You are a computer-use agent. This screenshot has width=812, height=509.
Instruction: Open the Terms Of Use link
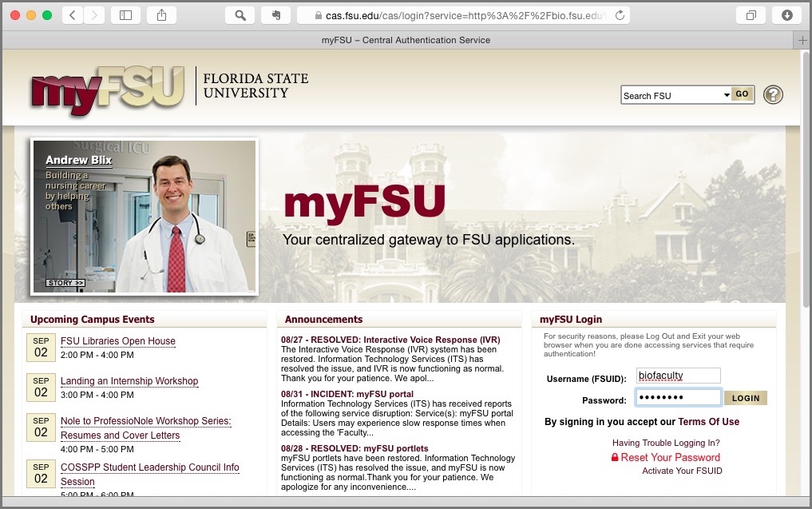click(x=708, y=422)
